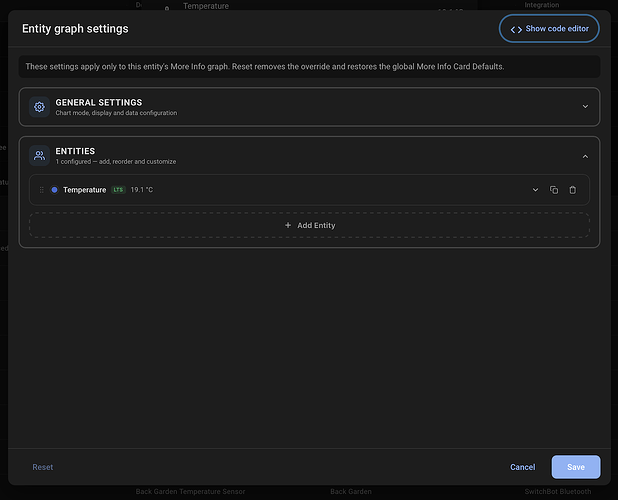Click the Temperature entity name
This screenshot has width=618, height=500.
[84, 190]
